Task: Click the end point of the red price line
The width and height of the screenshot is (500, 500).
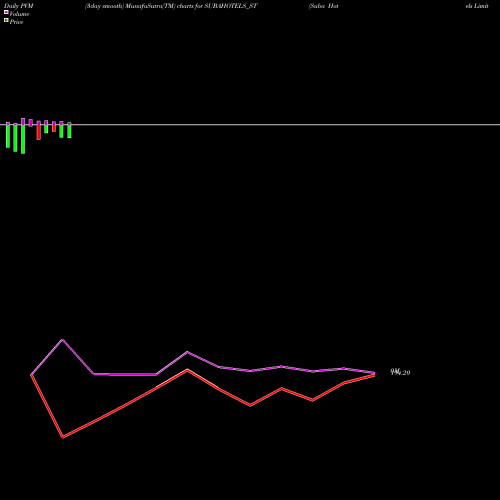Action: (x=374, y=375)
